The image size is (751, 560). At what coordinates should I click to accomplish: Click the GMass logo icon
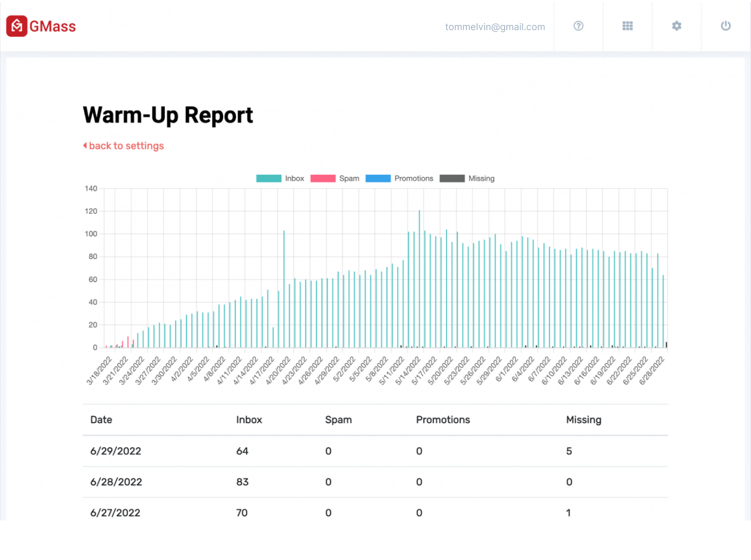point(16,26)
